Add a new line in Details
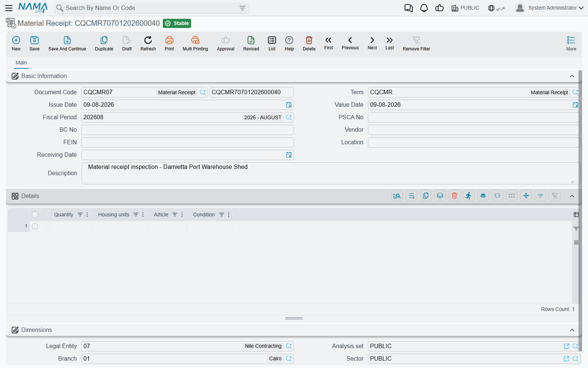This screenshot has width=588, height=368. (x=411, y=196)
